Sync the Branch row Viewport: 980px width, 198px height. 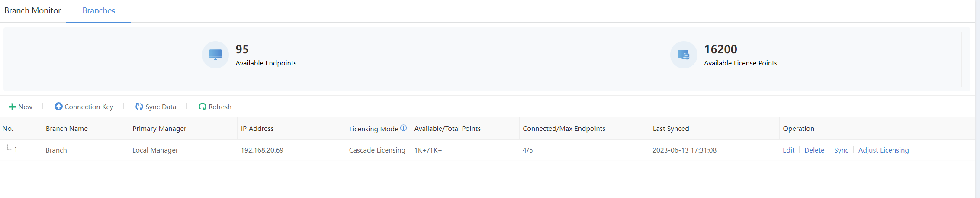pos(841,150)
